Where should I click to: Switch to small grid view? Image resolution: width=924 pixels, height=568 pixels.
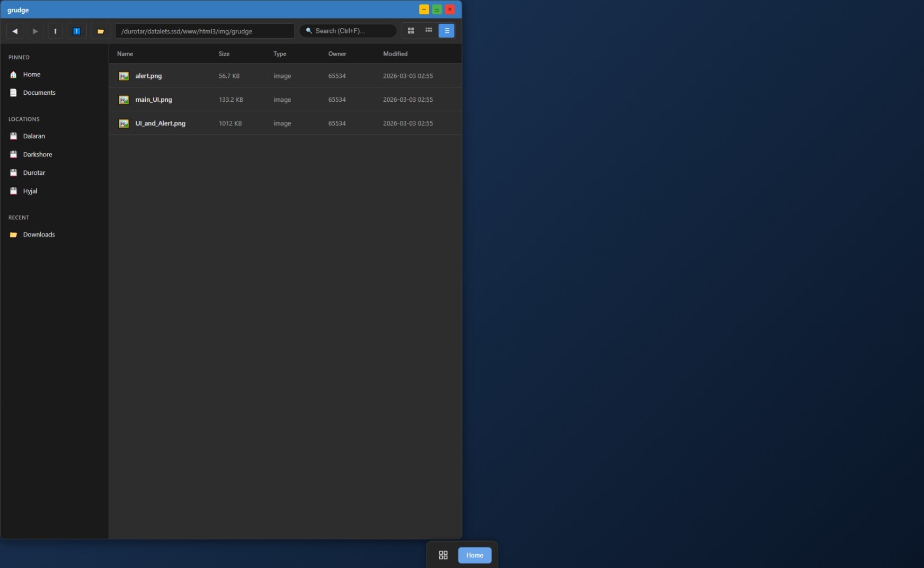coord(429,31)
